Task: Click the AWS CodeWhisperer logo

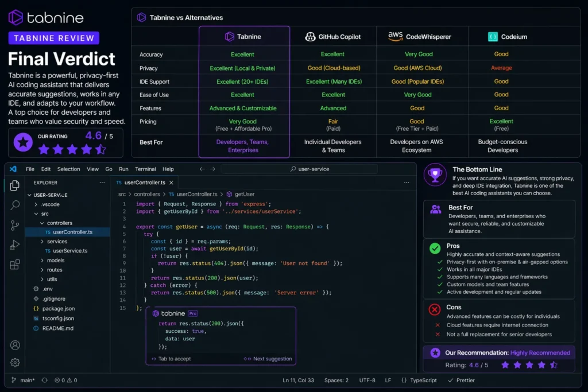Action: tap(395, 36)
